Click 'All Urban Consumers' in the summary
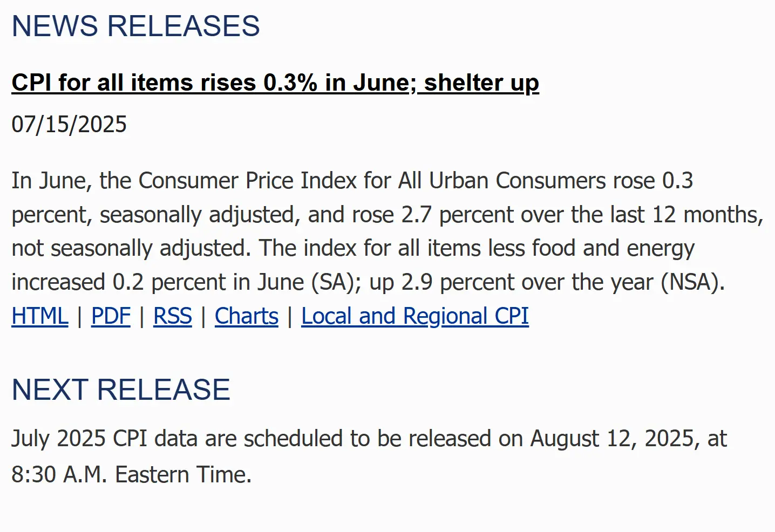 tap(502, 181)
